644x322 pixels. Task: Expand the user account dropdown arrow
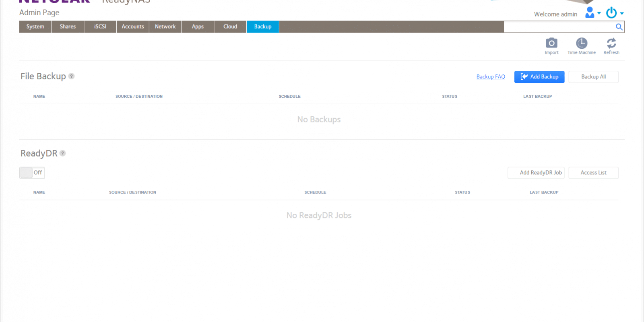[599, 13]
